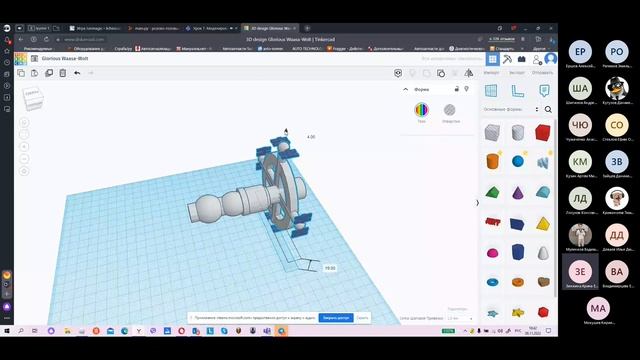Toggle orthographic/perspective view button
Image resolution: width=640 pixels, height=360 pixels.
click(x=24, y=171)
